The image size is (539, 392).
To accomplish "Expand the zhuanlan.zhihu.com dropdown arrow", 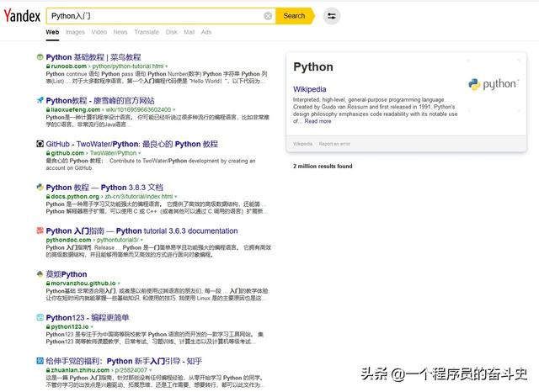I will 150,370.
